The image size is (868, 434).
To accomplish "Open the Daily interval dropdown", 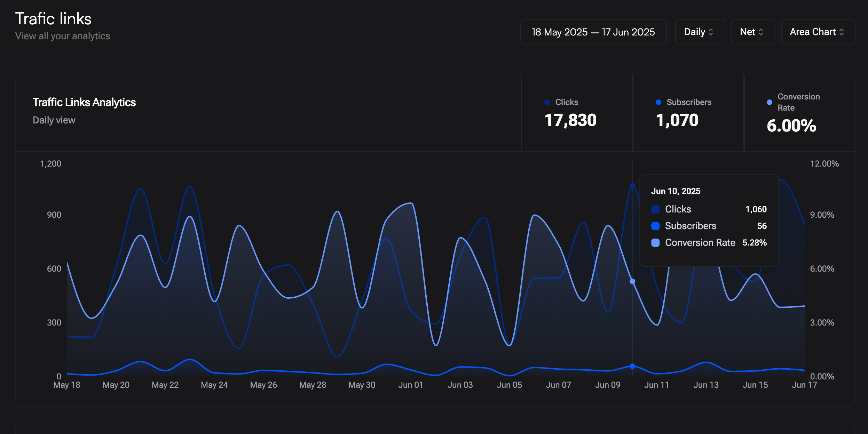I will pos(700,32).
